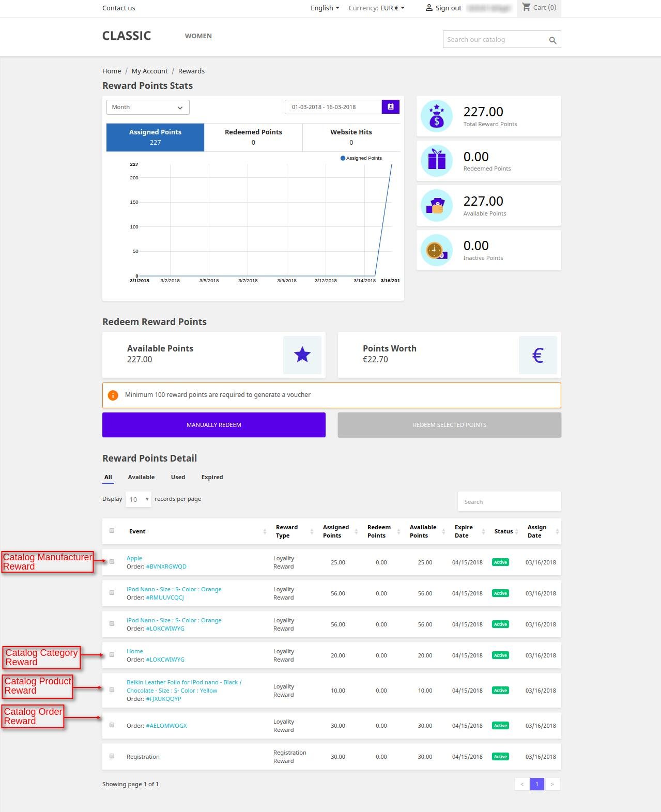Sort table by Event column arrows

[265, 532]
